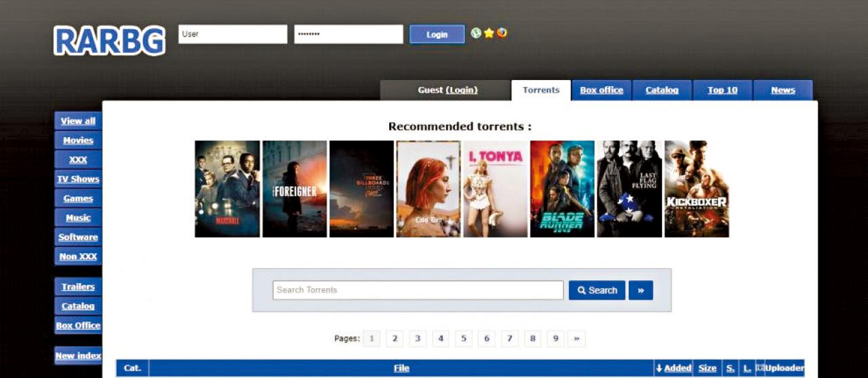
Task: Go to page 5 of results
Action: coord(464,338)
